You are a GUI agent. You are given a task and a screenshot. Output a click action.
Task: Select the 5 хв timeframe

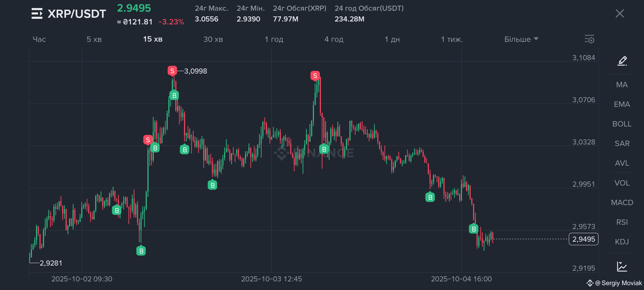(x=94, y=39)
